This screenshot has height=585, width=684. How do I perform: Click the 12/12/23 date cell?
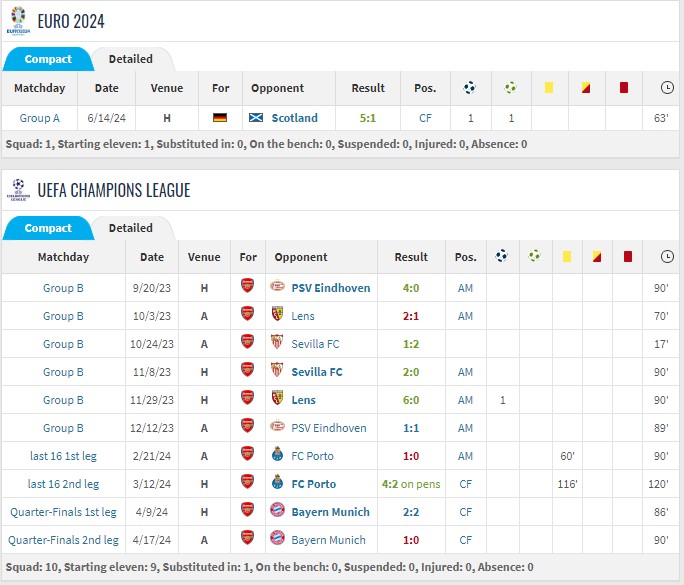coord(152,428)
